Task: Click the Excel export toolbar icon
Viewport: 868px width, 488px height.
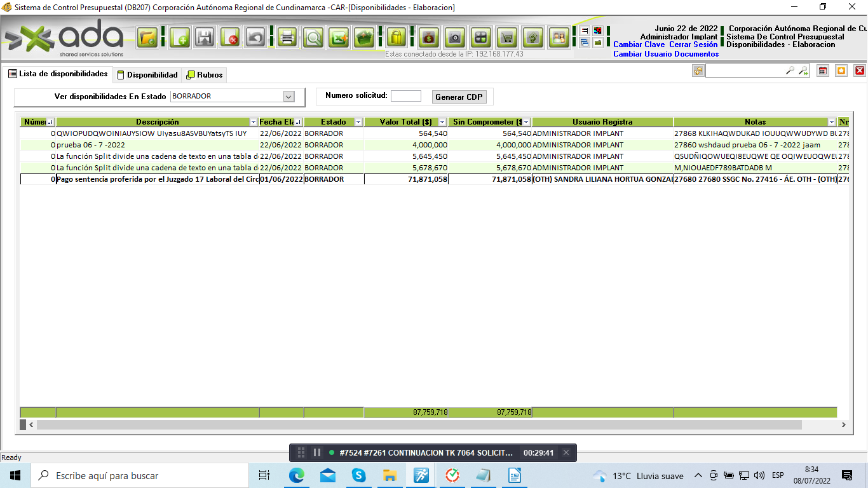Action: pos(339,37)
